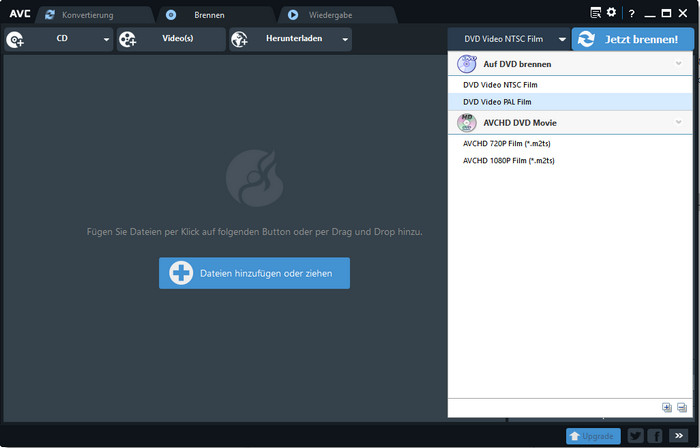Click the add profile icon in the list footer
Image resolution: width=700 pixels, height=448 pixels.
[x=667, y=407]
